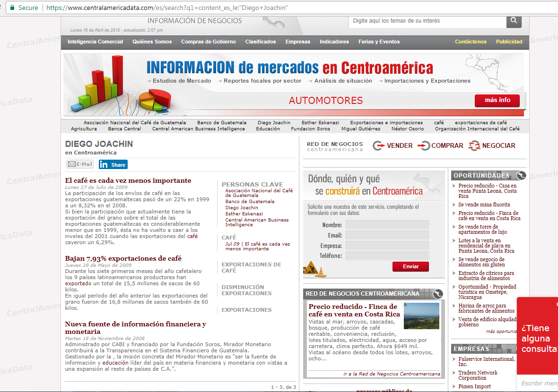Image resolution: width=558 pixels, height=392 pixels.
Task: Click the search magnifier icon button
Action: tap(514, 21)
